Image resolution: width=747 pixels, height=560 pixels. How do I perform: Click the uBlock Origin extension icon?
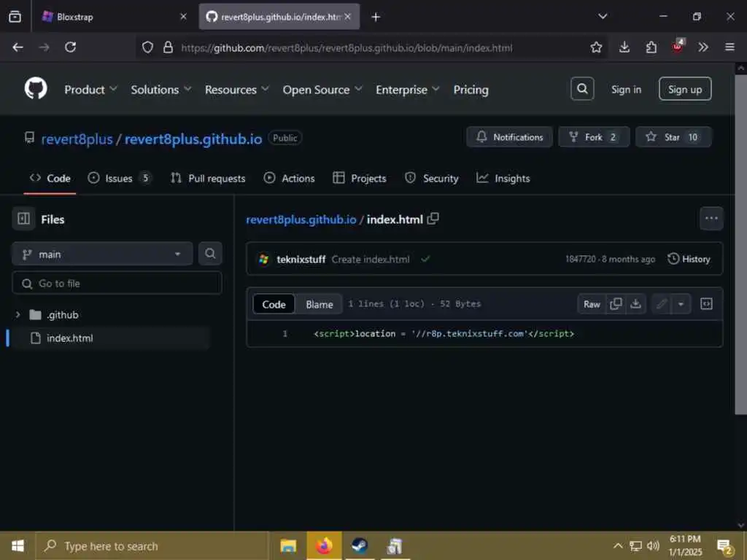pos(678,46)
